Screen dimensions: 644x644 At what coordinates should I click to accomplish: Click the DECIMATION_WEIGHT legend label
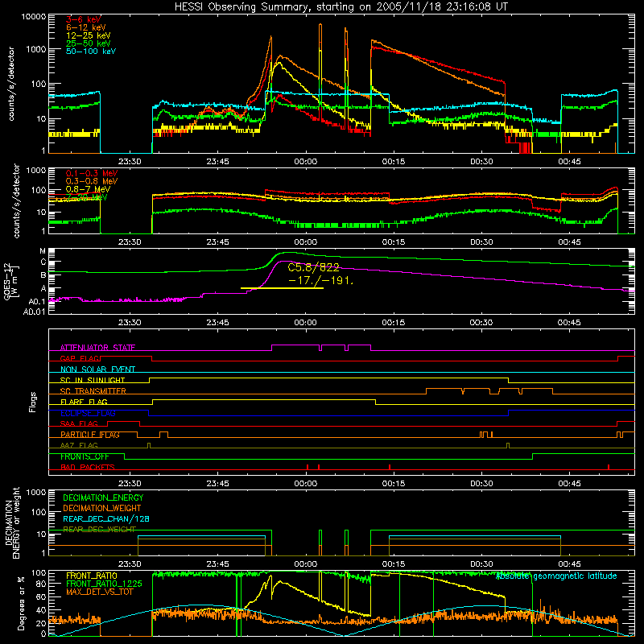pos(102,509)
